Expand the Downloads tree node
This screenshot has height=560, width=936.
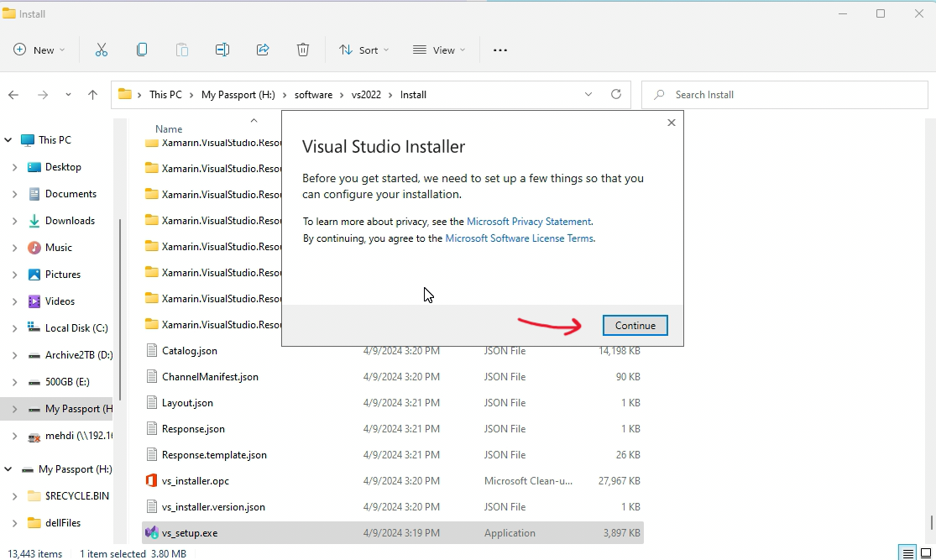15,221
